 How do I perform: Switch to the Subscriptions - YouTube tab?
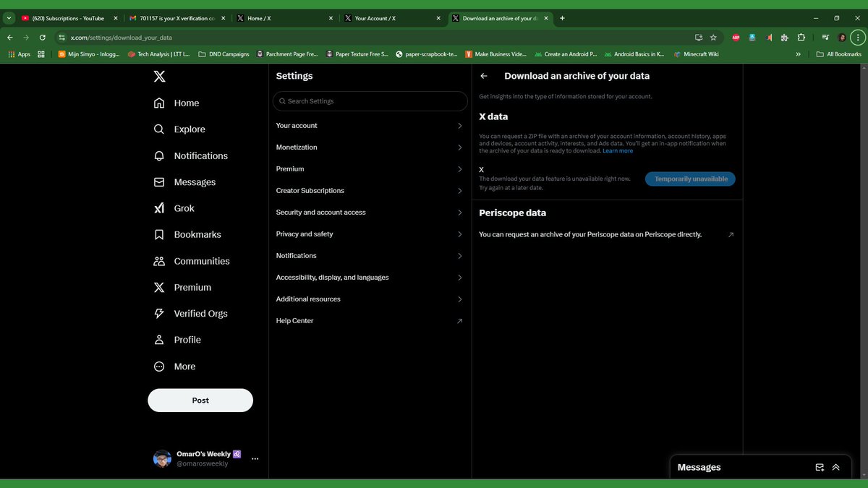click(69, 18)
